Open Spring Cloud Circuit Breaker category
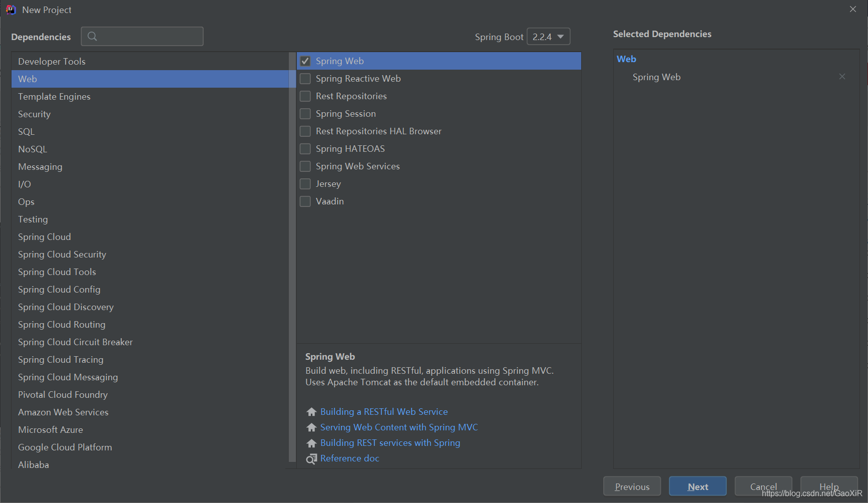The image size is (868, 503). (150, 342)
